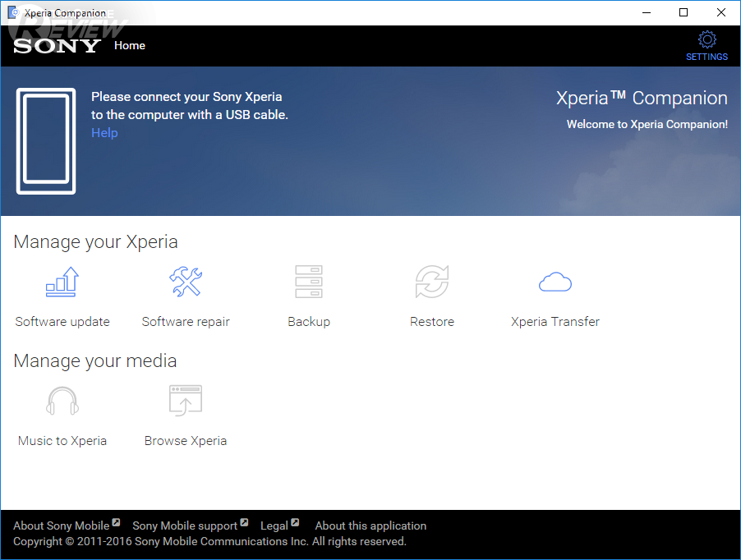The image size is (741, 560).
Task: Click the Software repair label
Action: [186, 322]
